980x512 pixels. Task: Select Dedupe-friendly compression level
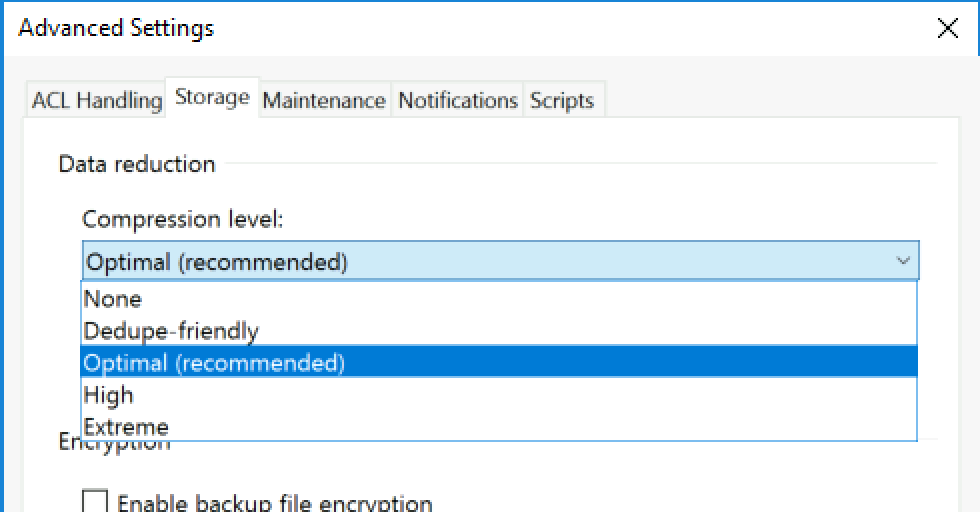[499, 330]
